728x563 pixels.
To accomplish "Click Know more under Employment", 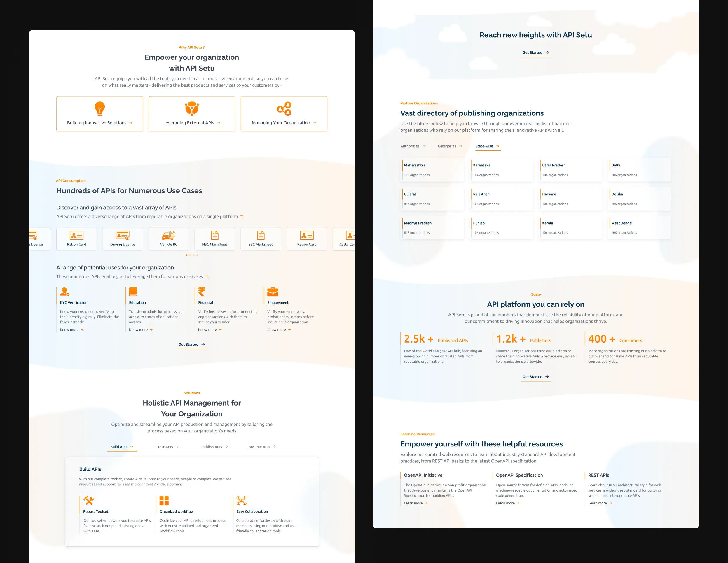I will tap(279, 330).
